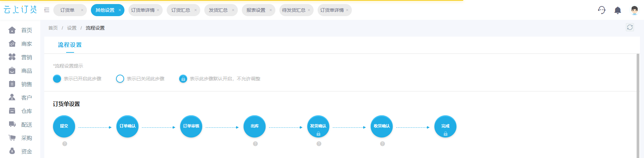Image resolution: width=644 pixels, height=158 pixels.
Task: Click the *流程设置提示 label
Action: 68,66
